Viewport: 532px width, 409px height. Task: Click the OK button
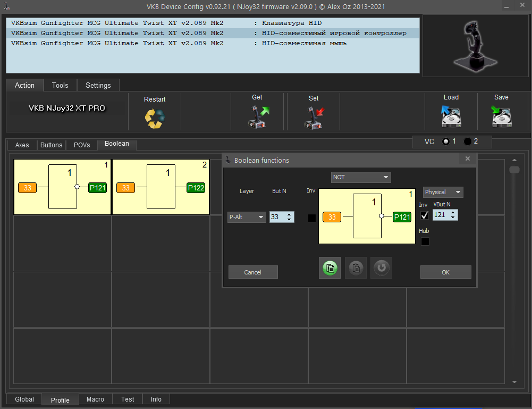[x=445, y=272]
